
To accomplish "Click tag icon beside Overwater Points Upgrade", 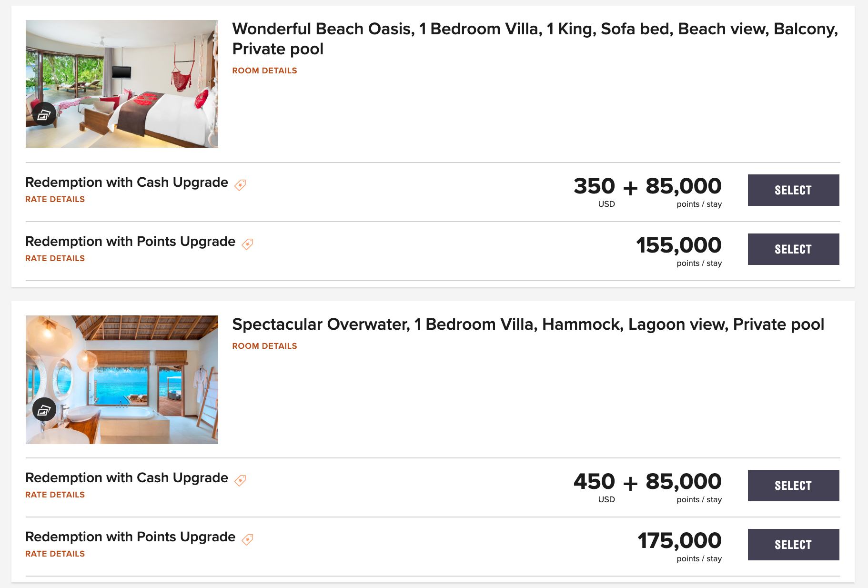I will tap(247, 539).
